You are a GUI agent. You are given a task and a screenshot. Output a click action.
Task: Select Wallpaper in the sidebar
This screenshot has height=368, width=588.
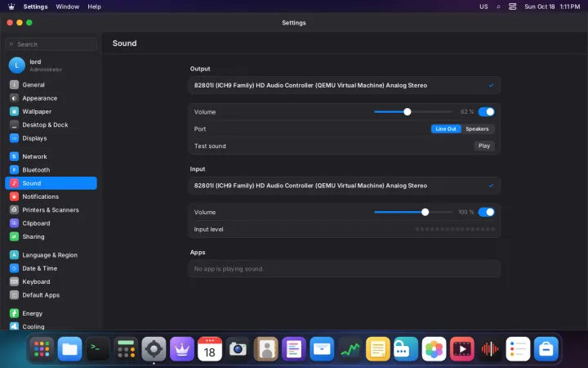click(x=51, y=111)
